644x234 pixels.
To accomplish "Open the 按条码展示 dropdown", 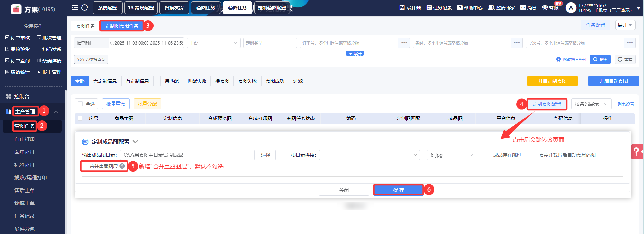I will (591, 104).
